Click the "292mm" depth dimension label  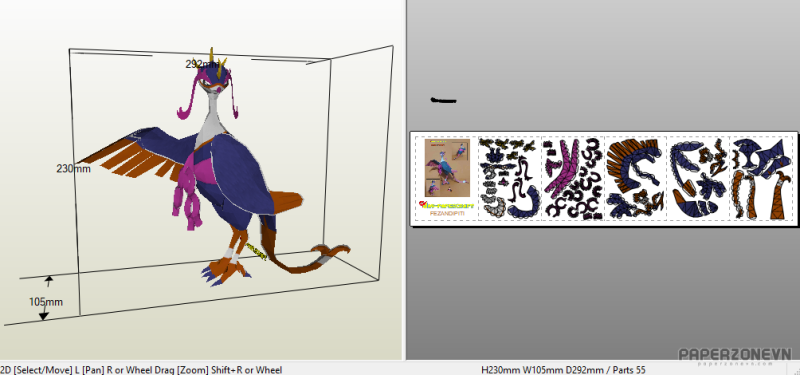tap(203, 64)
